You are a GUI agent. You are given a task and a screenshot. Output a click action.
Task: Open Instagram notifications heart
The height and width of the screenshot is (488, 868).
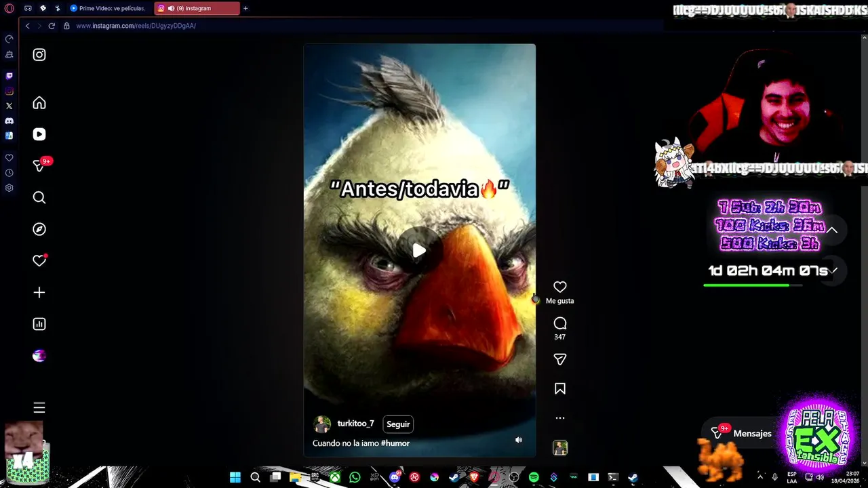click(x=39, y=261)
